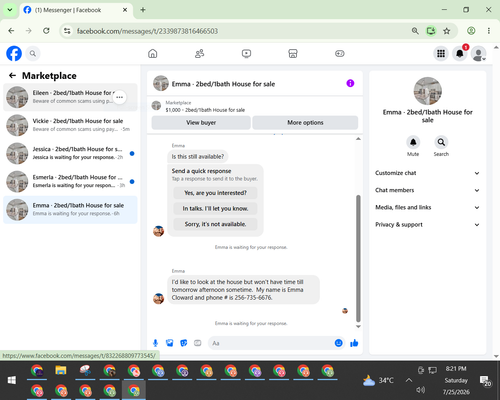This screenshot has height=400, width=500.
Task: Click Emma's avatar beside phone message
Action: [158, 298]
